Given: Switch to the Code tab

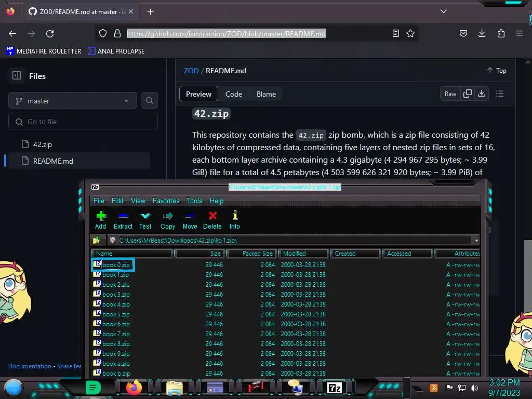Looking at the screenshot, I should point(234,94).
